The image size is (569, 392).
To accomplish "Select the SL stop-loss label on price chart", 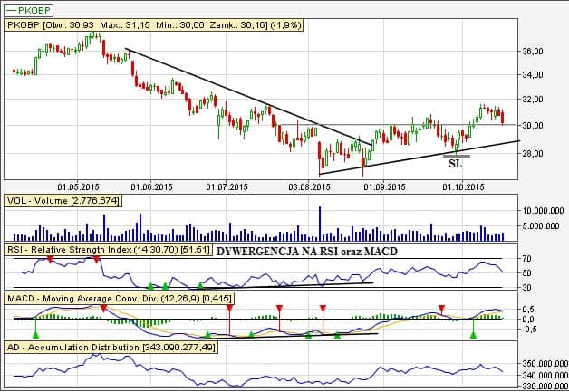I will [x=455, y=164].
